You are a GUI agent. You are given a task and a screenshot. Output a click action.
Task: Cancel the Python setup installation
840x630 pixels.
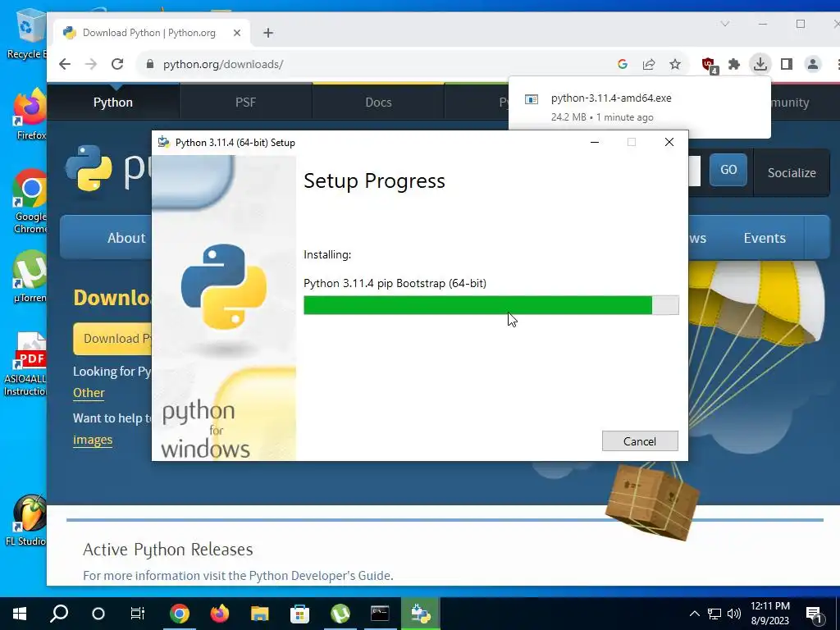coord(640,441)
